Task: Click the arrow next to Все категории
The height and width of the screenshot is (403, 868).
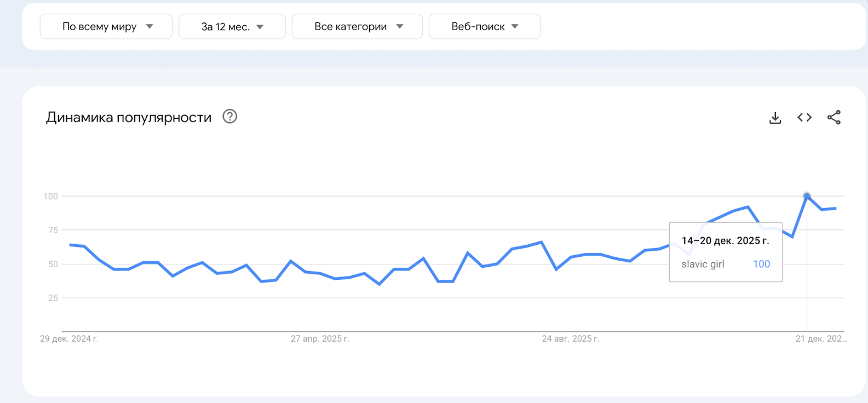Action: tap(400, 26)
